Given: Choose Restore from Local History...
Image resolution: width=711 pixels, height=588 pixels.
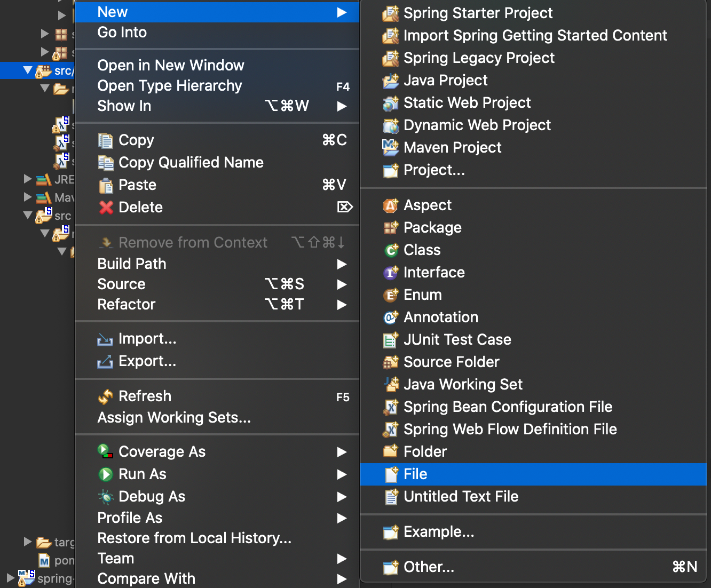Looking at the screenshot, I should pyautogui.click(x=217, y=538).
